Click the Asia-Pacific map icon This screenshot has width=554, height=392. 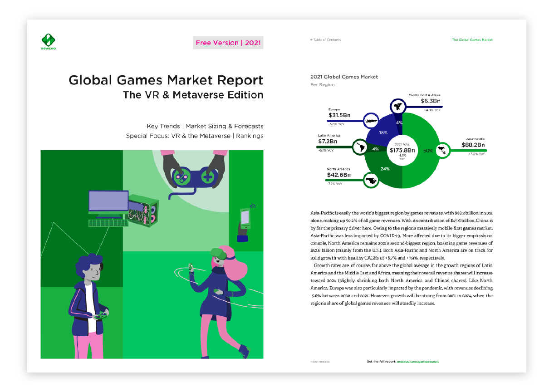tap(441, 150)
